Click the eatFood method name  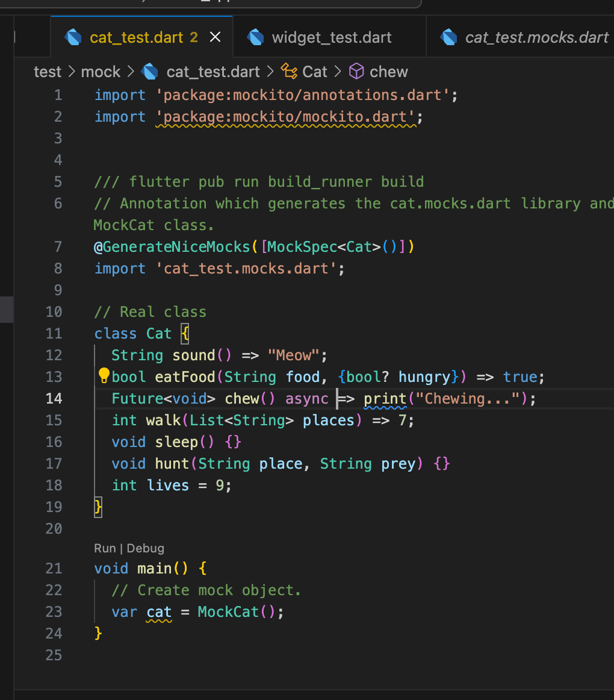185,377
